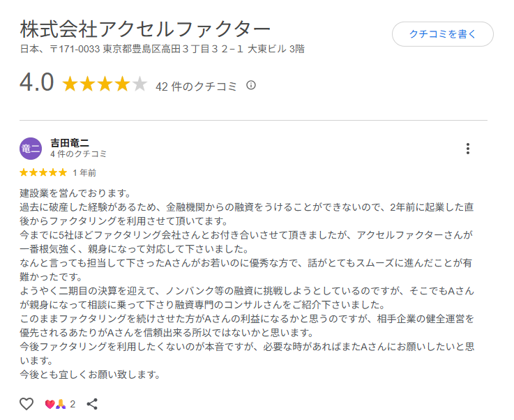This screenshot has width=514, height=420.
Task: Open reviewer profile 吉田竜二 by name
Action: click(70, 142)
